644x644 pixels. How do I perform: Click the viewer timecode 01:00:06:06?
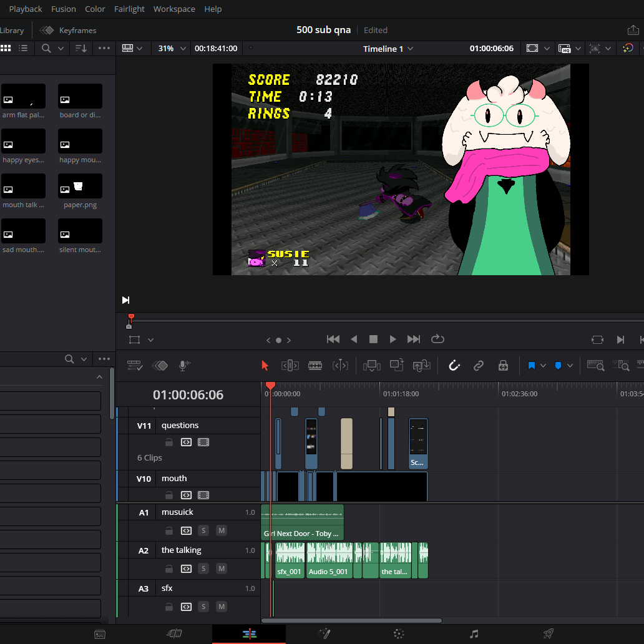pyautogui.click(x=491, y=49)
